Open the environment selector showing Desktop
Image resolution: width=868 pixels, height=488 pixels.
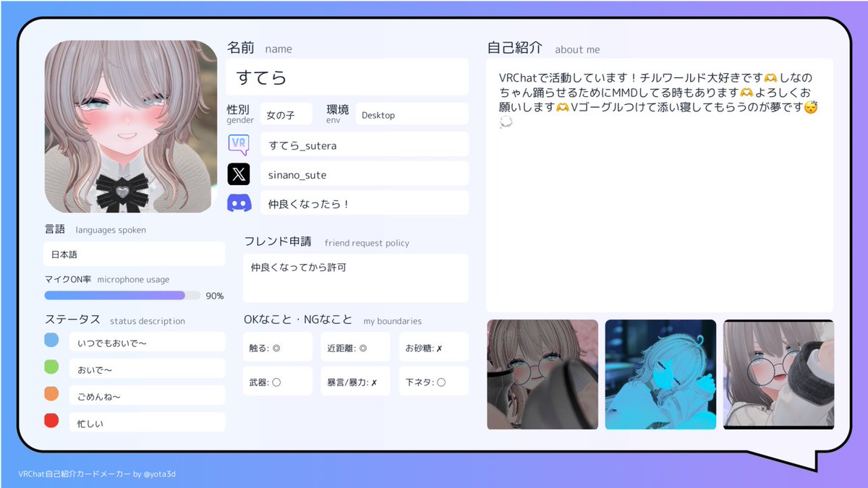(x=412, y=114)
